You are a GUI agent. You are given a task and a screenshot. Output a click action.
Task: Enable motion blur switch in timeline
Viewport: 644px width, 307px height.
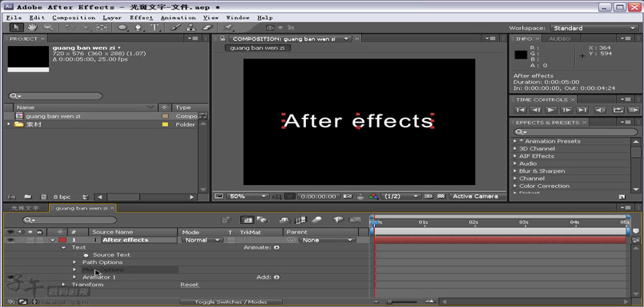[317, 220]
